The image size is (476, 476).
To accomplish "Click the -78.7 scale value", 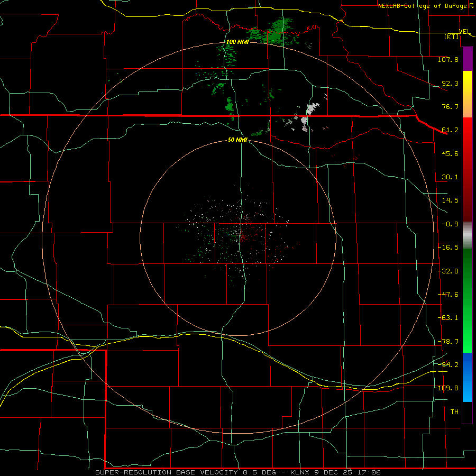I will pyautogui.click(x=448, y=342).
